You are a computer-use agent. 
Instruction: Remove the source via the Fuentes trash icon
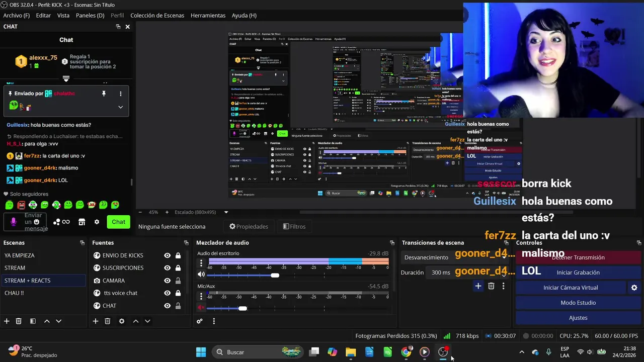(107, 321)
